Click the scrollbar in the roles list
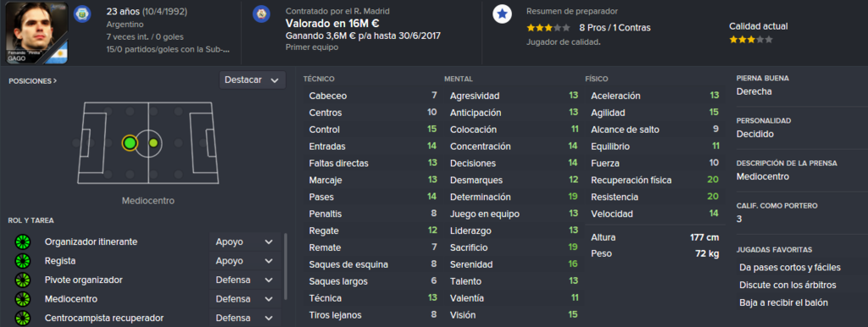 [286, 266]
